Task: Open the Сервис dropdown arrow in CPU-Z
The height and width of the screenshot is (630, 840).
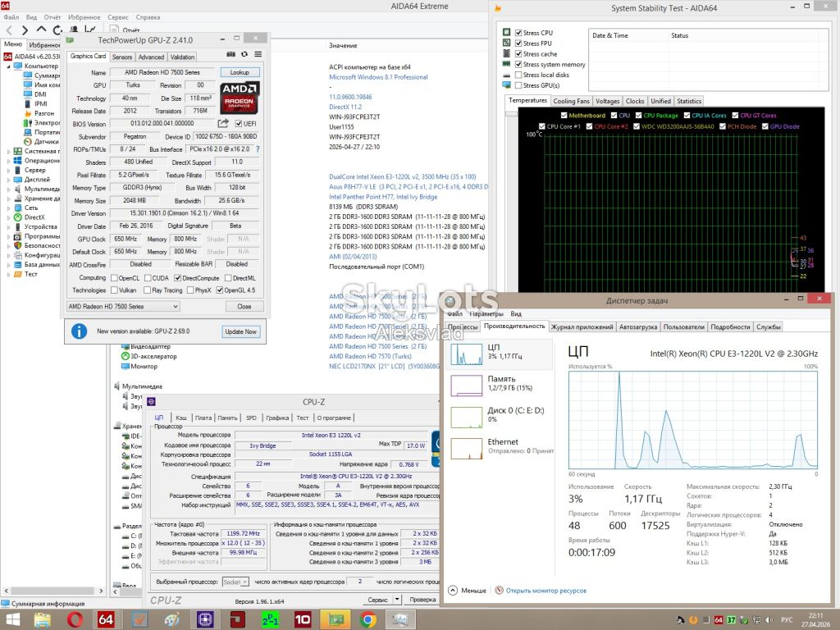Action: point(397,600)
